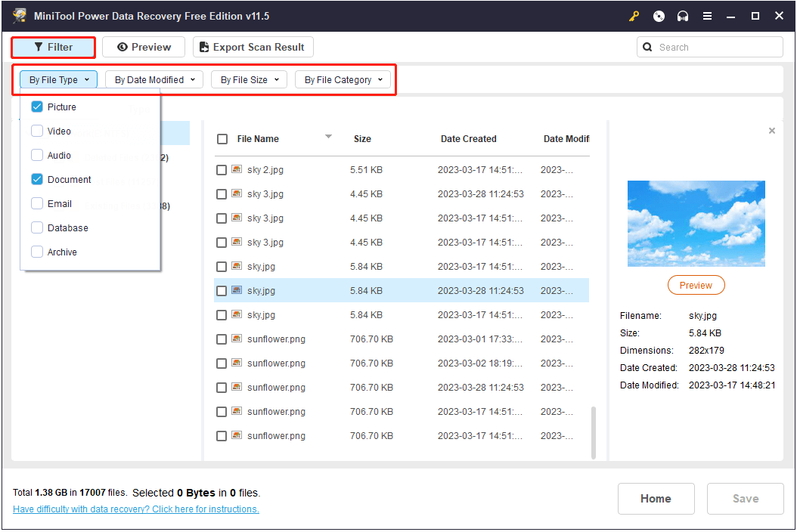The height and width of the screenshot is (532, 797).
Task: Open the hamburger menu icon
Action: click(707, 17)
